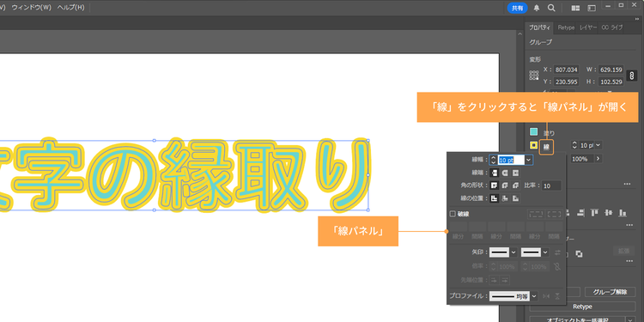This screenshot has width=644, height=322.
Task: Open the search magnifier in top bar
Action: (x=551, y=8)
